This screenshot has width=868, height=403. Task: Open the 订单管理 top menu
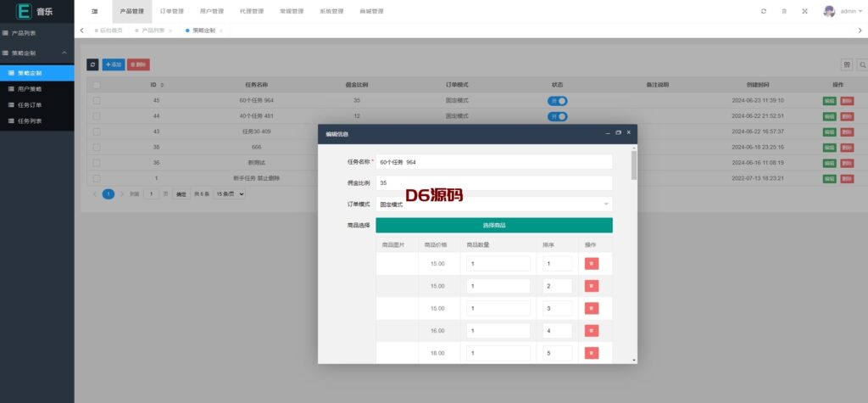tap(171, 11)
